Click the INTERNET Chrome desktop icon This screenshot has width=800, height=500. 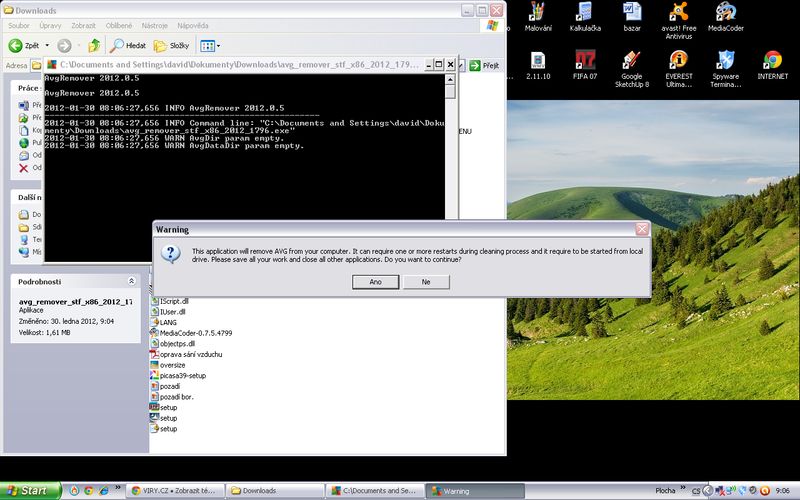[x=772, y=65]
